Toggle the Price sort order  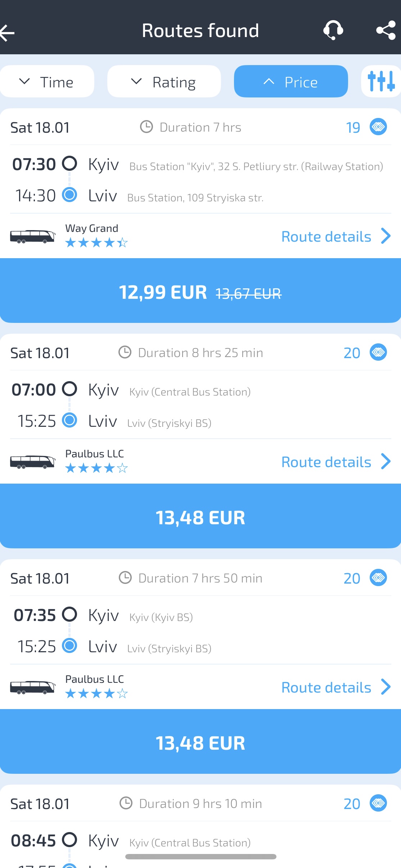click(291, 82)
